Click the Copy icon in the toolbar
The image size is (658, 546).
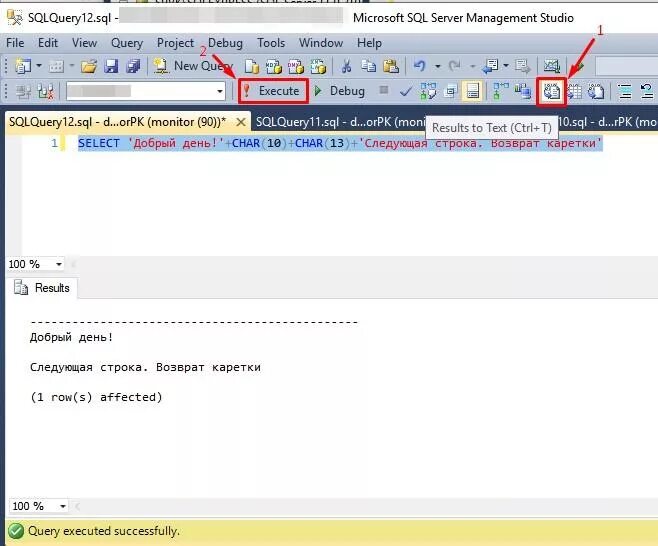click(x=368, y=66)
